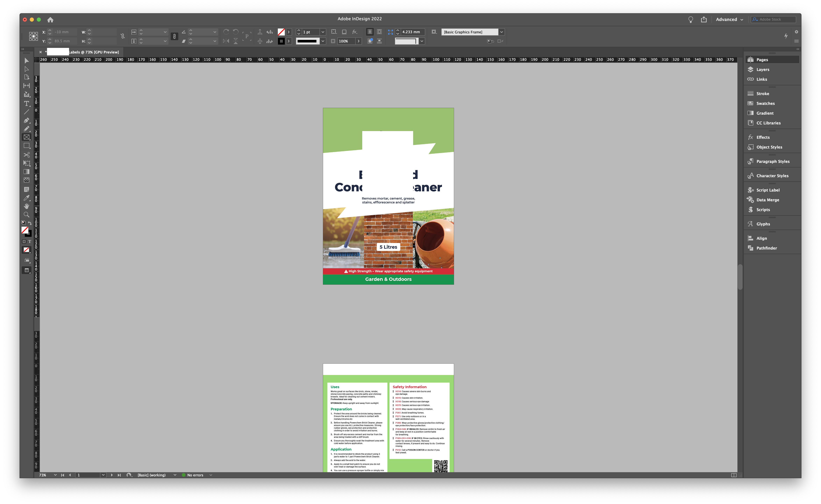
Task: Toggle constrain proportions between width and height
Action: tap(122, 36)
